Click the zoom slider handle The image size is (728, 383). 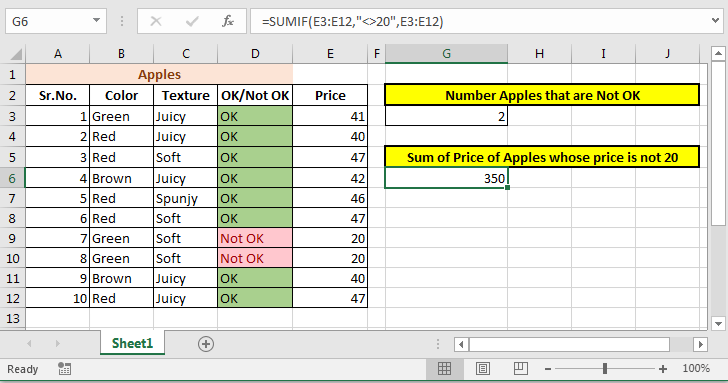click(x=604, y=369)
